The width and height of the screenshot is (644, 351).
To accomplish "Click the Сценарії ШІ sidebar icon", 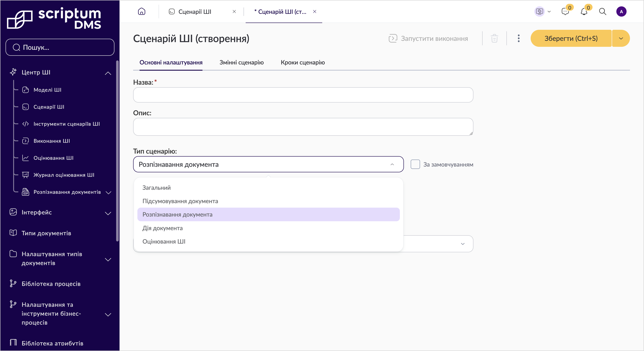I will 26,107.
